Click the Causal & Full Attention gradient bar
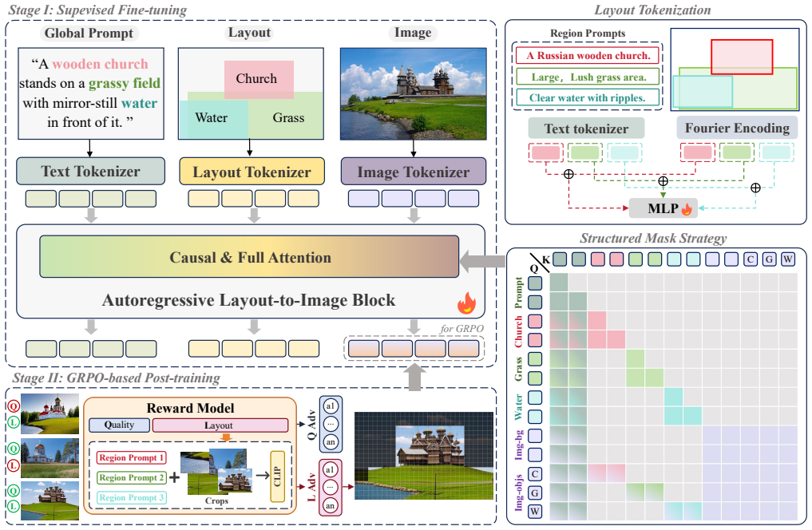The height and width of the screenshot is (530, 812). [x=249, y=257]
